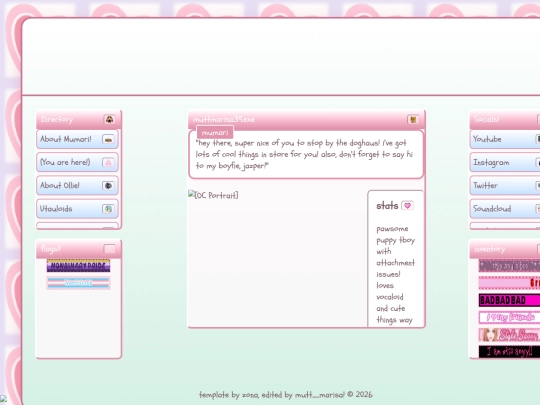The image size is (540, 405).
Task: Click the 'hey there' dialogue text
Action: (x=304, y=154)
